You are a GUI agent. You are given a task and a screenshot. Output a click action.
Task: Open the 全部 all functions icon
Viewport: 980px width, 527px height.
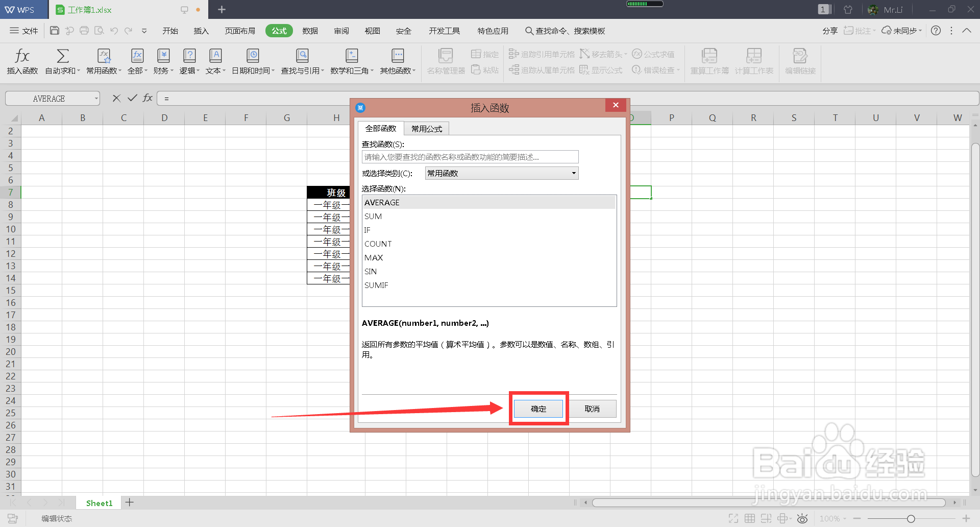tap(137, 55)
